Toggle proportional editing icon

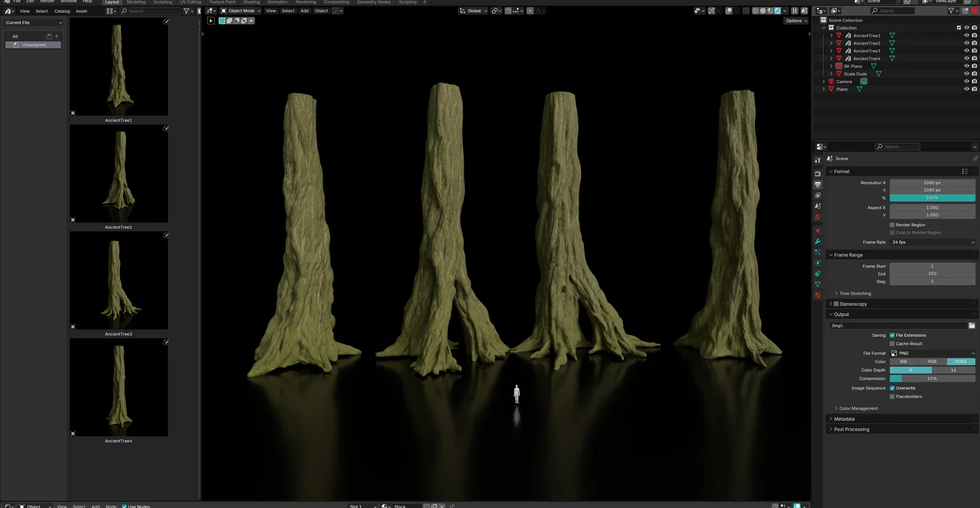530,10
